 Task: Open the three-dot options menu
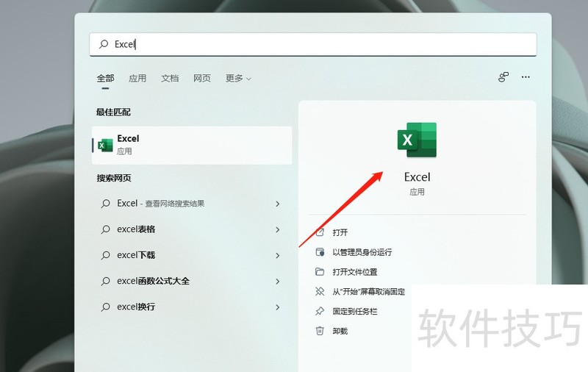click(x=526, y=77)
